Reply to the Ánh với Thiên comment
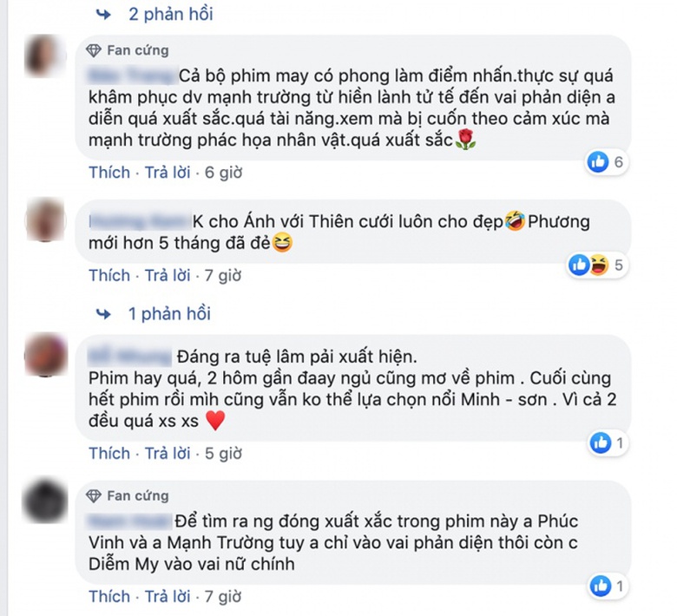The image size is (677, 616). 168,275
